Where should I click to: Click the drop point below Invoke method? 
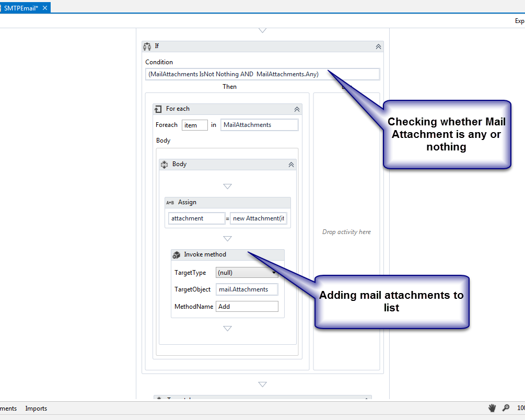tap(227, 329)
